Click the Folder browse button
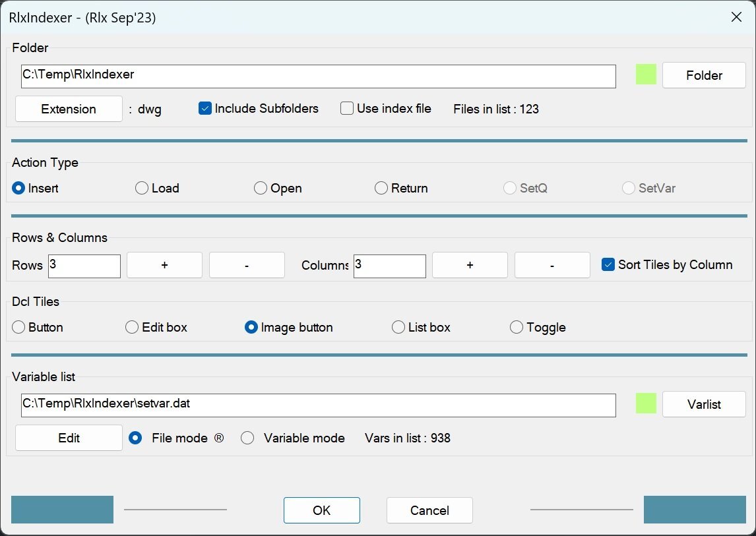756x536 pixels. (x=704, y=75)
